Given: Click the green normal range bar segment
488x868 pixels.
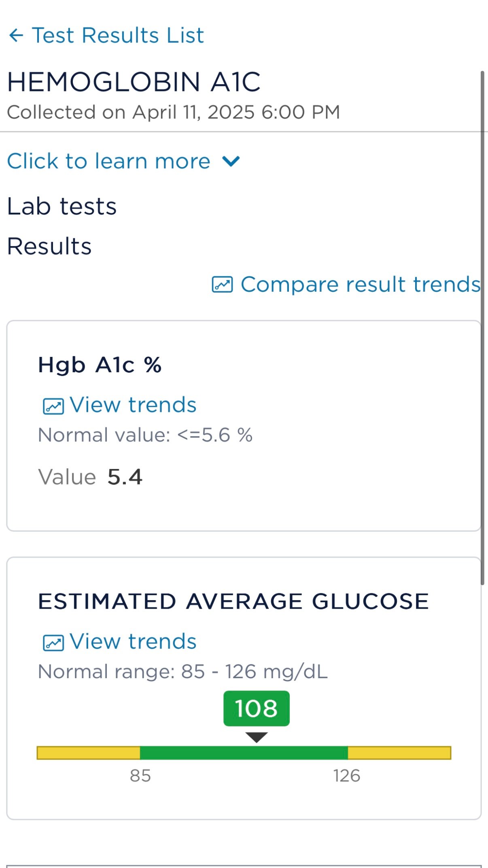Looking at the screenshot, I should pos(244,753).
